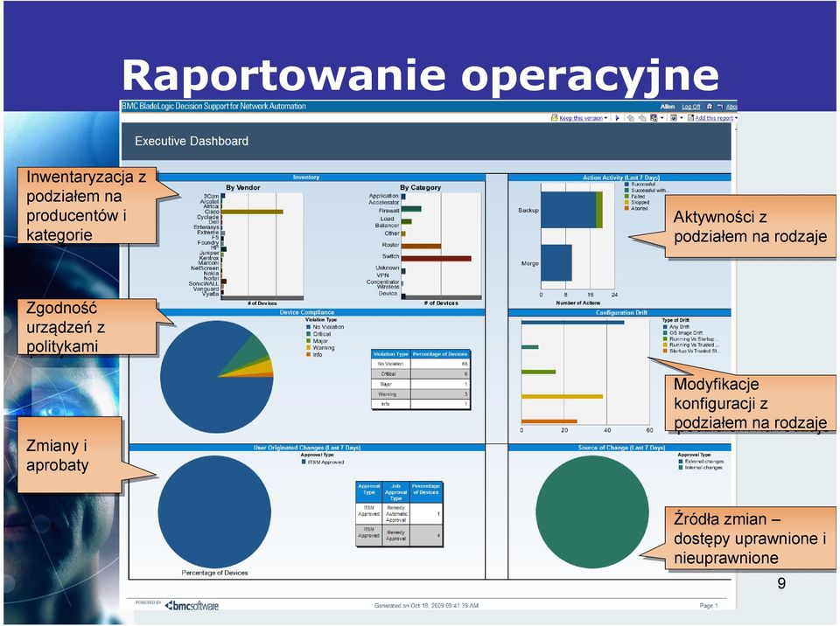Click the grayed-out drill up icon
840x626 pixels.
tap(642, 118)
